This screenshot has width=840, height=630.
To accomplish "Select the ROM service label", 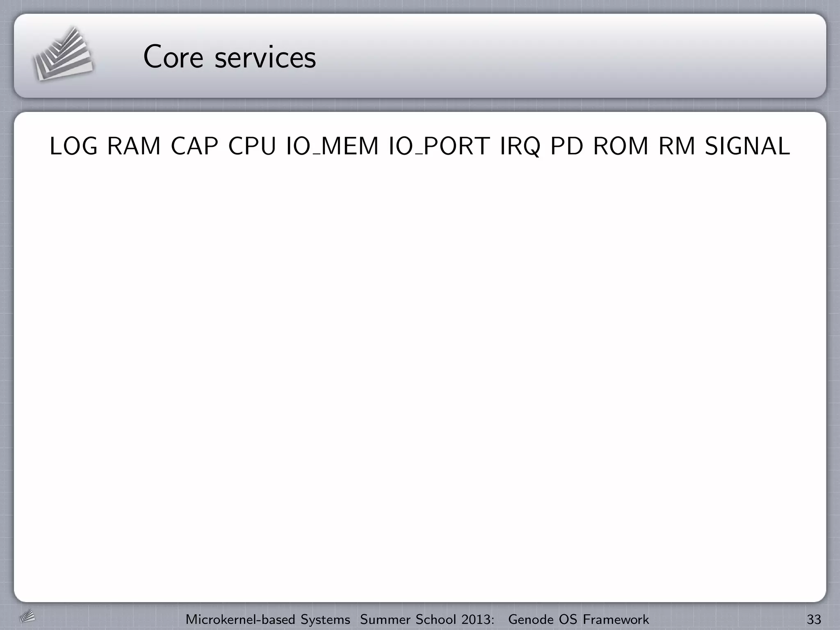I will (x=621, y=146).
